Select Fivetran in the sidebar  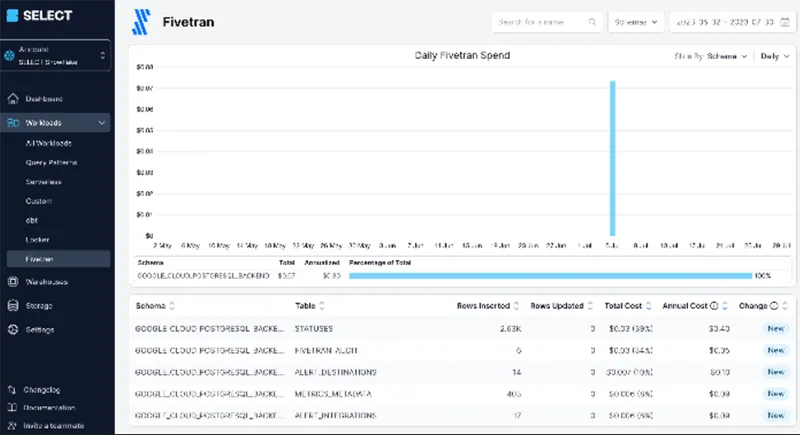pyautogui.click(x=58, y=259)
